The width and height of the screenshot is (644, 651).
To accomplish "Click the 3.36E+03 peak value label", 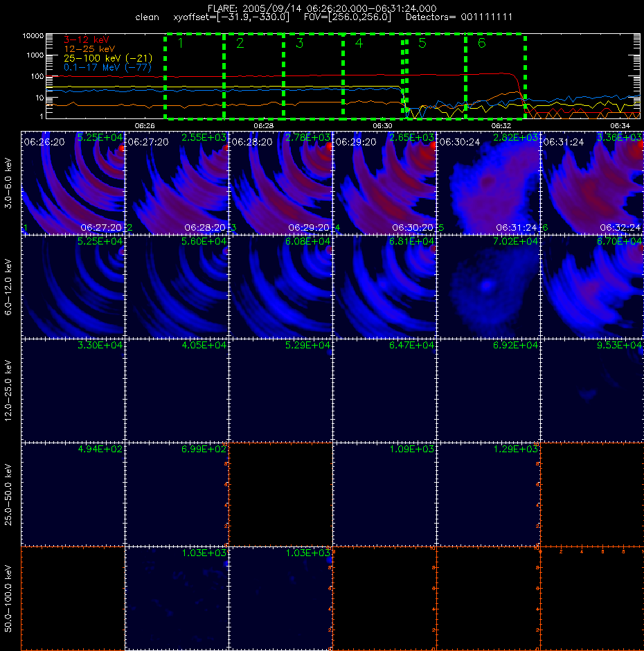I will tap(620, 137).
